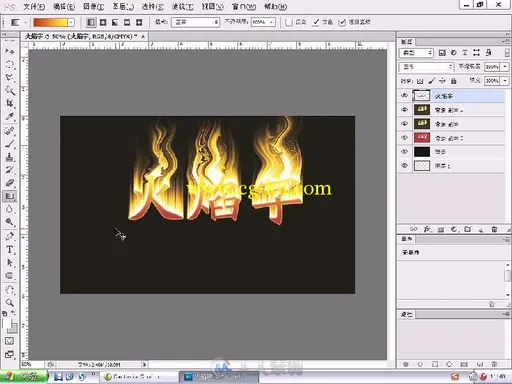The image size is (512, 384).
Task: Select the Horizontal Type tool
Action: 10,249
